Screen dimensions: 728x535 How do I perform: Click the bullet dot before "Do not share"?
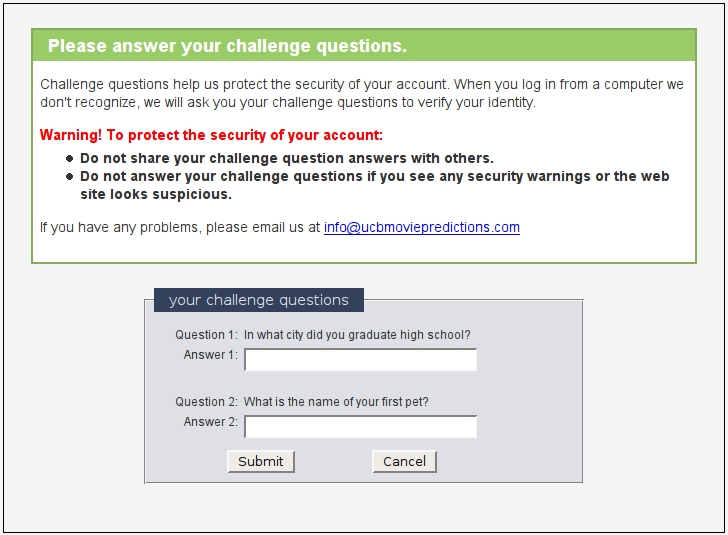point(69,159)
